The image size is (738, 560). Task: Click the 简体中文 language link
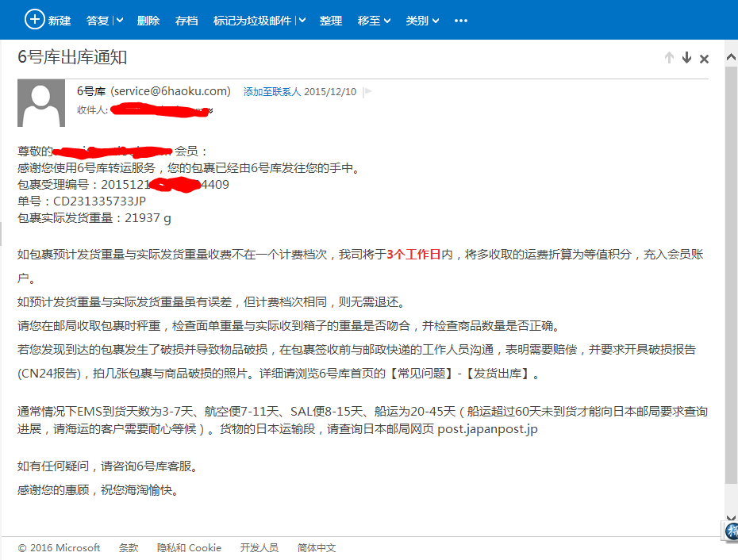pyautogui.click(x=317, y=548)
